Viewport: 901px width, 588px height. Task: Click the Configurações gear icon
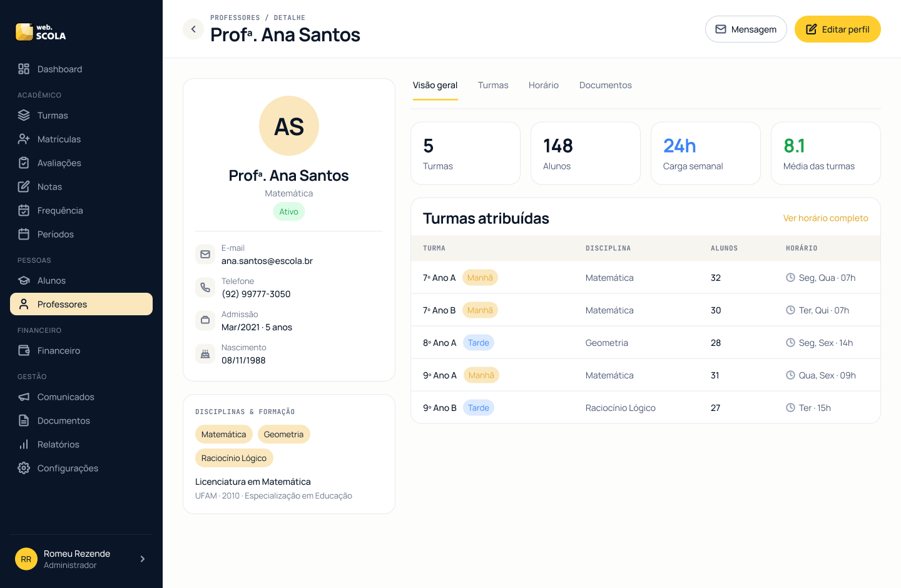(x=24, y=468)
